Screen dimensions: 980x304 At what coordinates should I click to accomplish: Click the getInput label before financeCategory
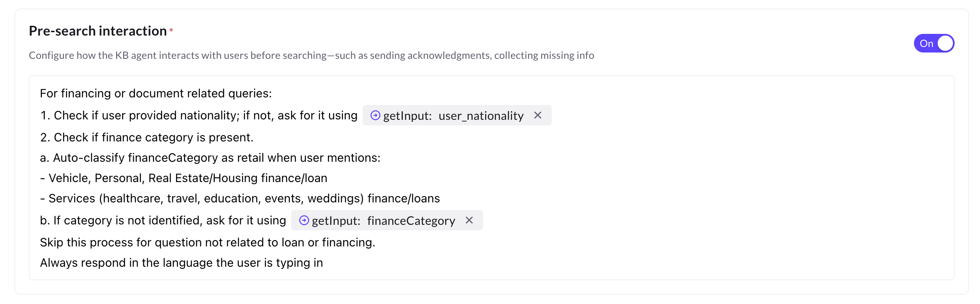click(336, 221)
